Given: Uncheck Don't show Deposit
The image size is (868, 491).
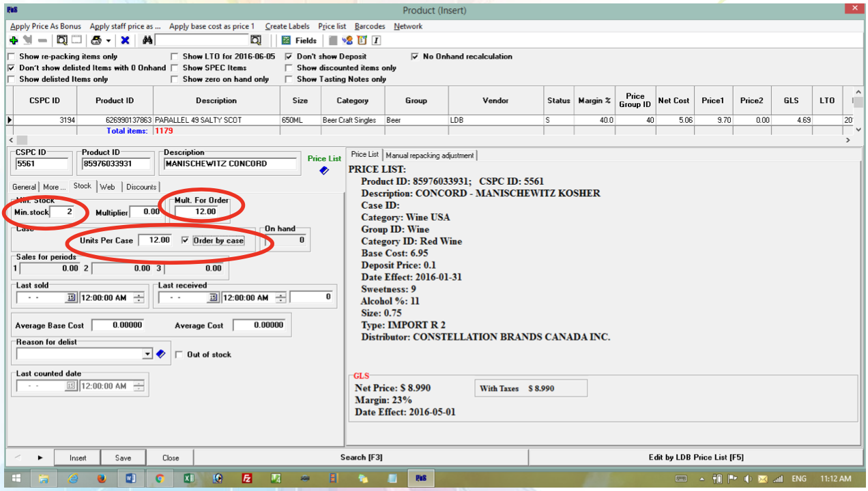Looking at the screenshot, I should point(289,57).
